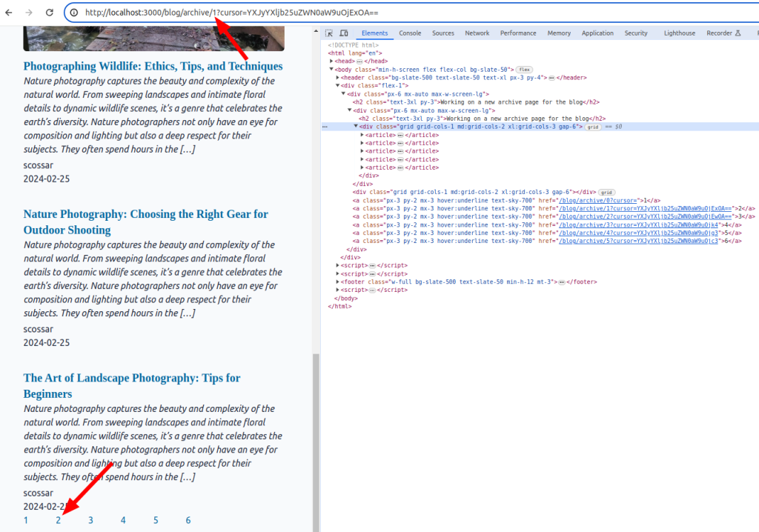The image size is (759, 532).
Task: Go to pagination page 4
Action: point(123,520)
